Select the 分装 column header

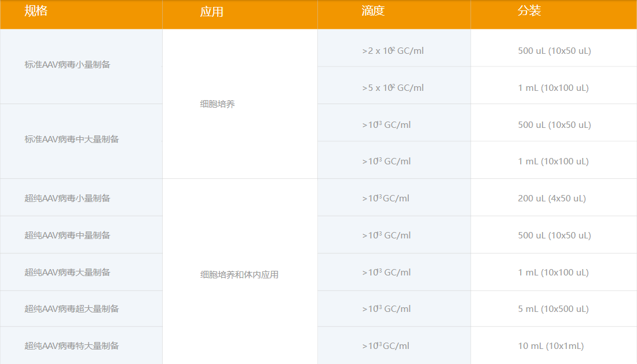tap(529, 12)
